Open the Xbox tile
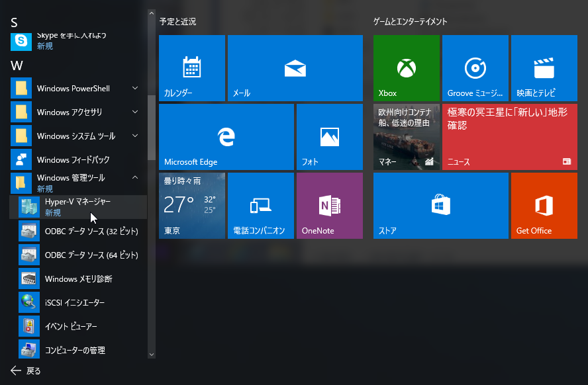This screenshot has width=588, height=385. 407,68
